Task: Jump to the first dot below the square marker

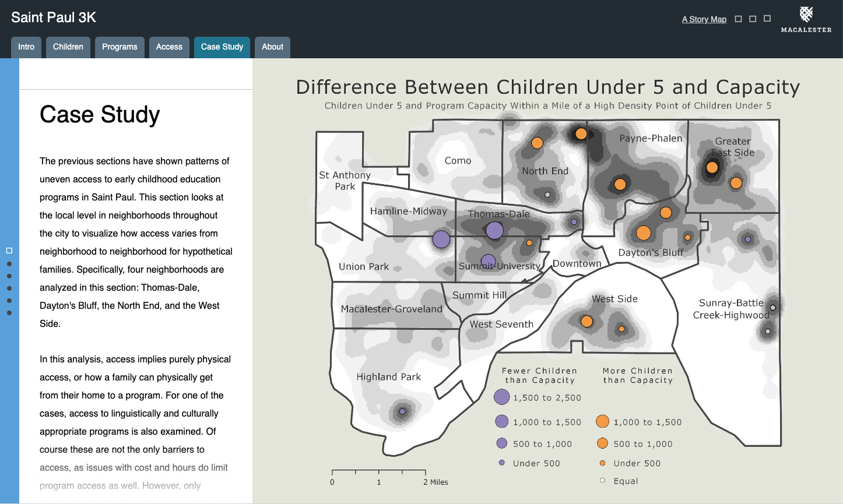Action: 9,264
